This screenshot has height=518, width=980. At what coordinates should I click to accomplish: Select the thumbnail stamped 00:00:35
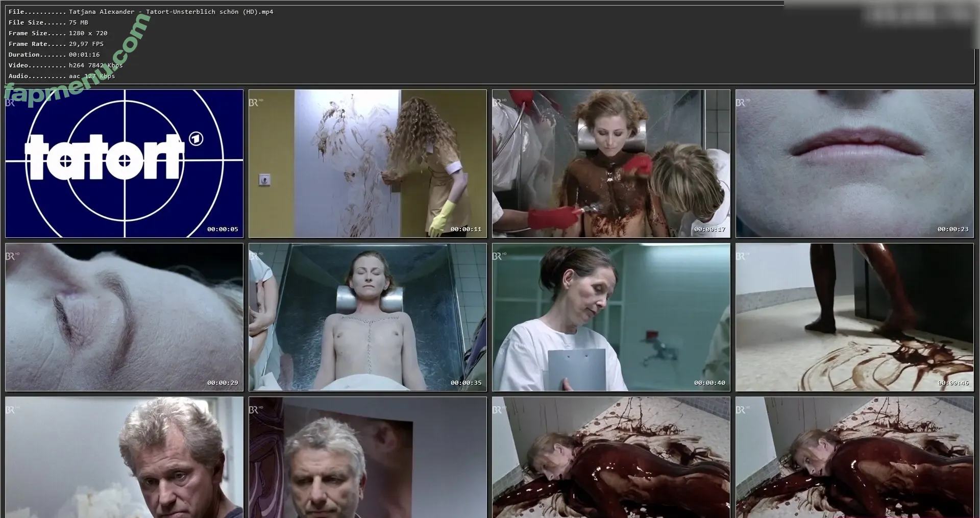pos(367,317)
